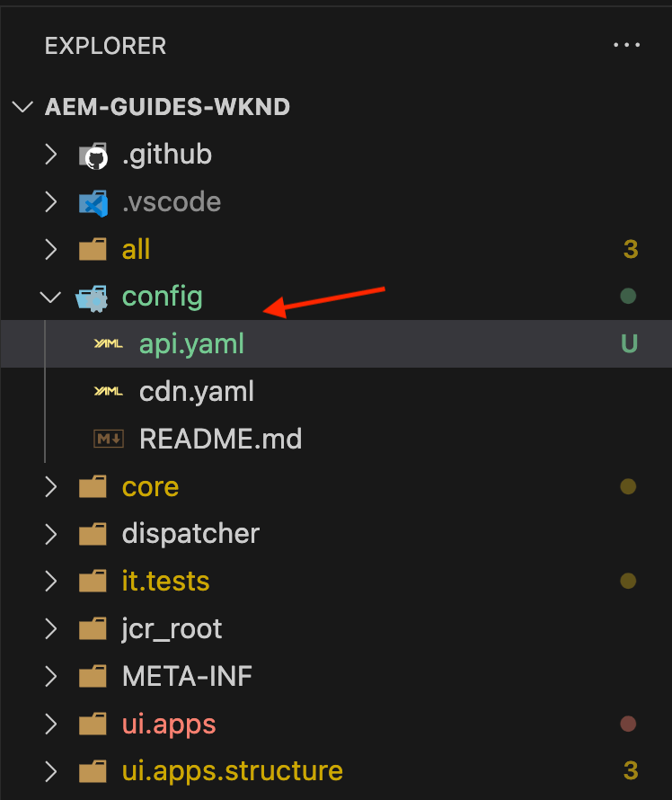Click the untracked U badge on api.yaml
The height and width of the screenshot is (800, 672).
point(629,344)
